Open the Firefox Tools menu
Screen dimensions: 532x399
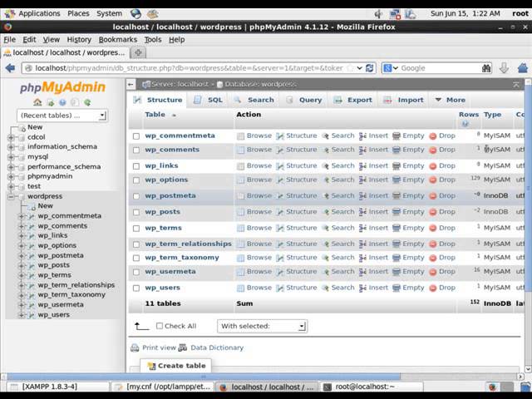pos(153,40)
